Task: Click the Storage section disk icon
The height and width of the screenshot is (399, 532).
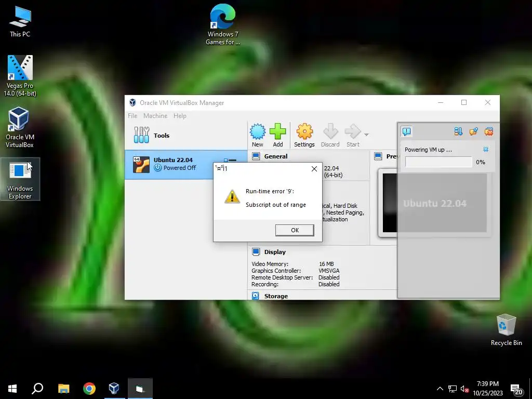Action: (x=256, y=296)
